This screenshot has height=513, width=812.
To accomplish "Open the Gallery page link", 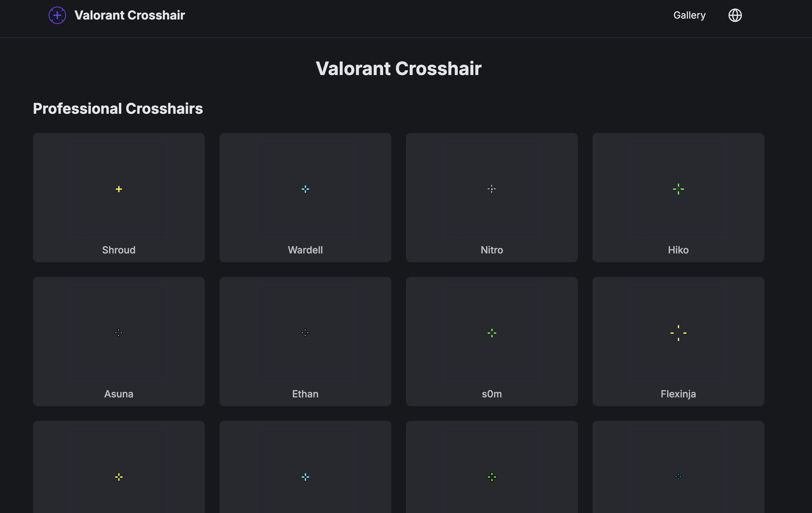I will (689, 15).
